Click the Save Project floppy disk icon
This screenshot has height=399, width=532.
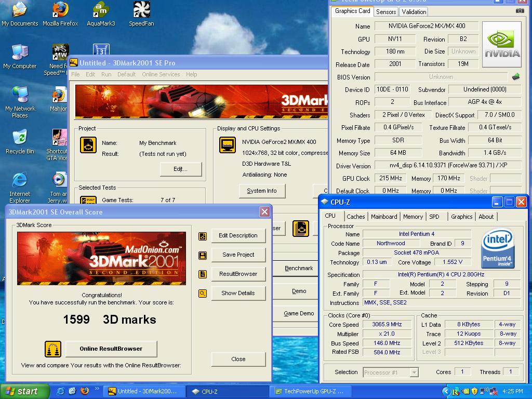point(203,255)
